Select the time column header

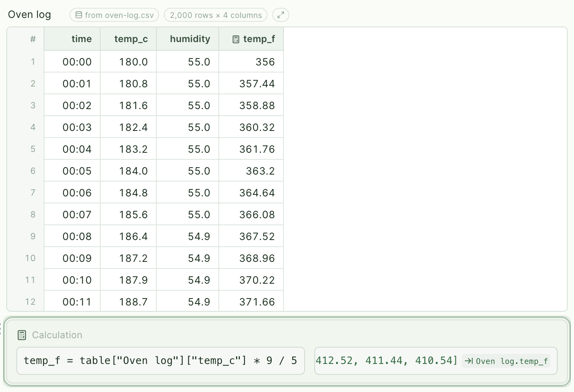72,39
